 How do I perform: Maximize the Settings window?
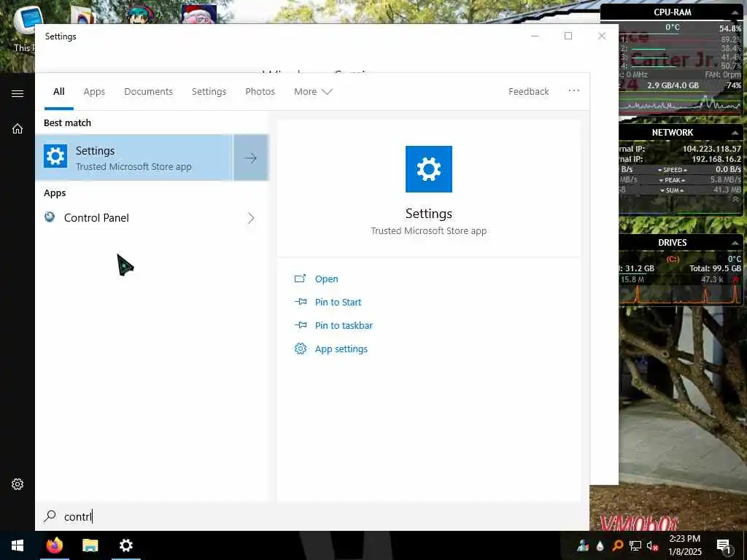click(568, 36)
